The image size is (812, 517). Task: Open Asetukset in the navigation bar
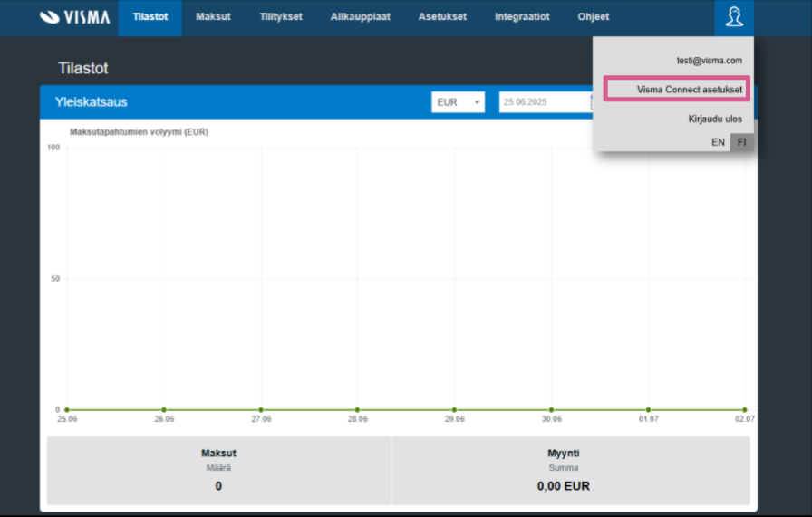click(442, 17)
